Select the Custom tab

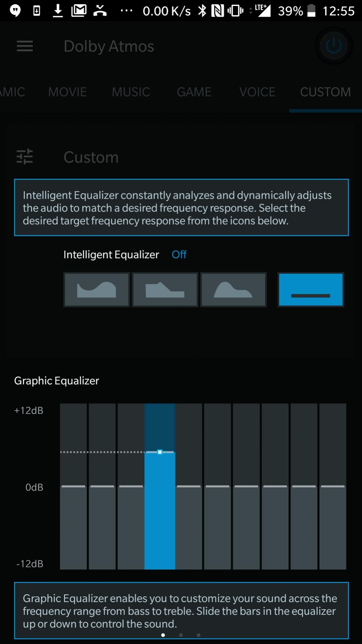(325, 92)
